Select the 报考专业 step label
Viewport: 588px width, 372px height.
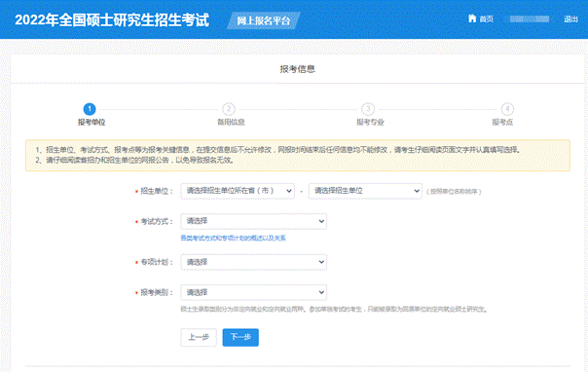370,123
